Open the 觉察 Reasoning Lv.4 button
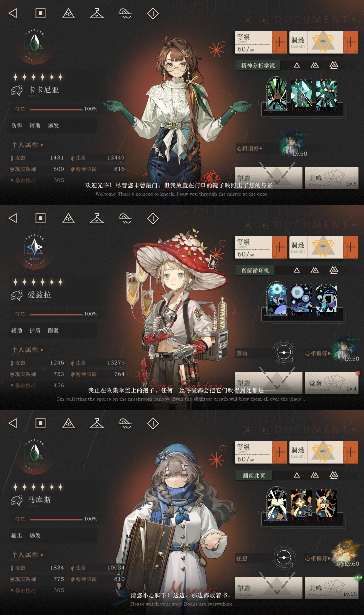This screenshot has width=364, height=615. pyautogui.click(x=331, y=383)
